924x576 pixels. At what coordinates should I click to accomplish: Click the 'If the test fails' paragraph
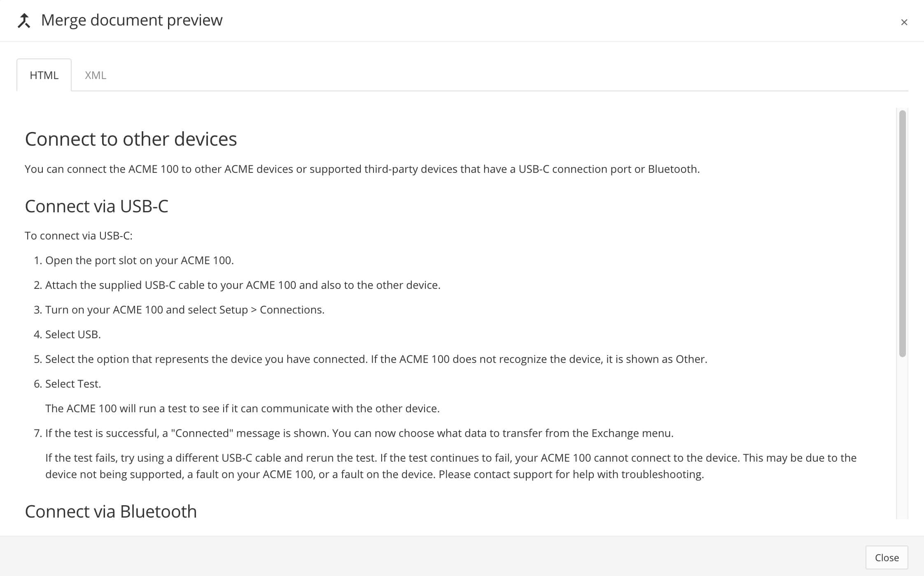pyautogui.click(x=450, y=466)
